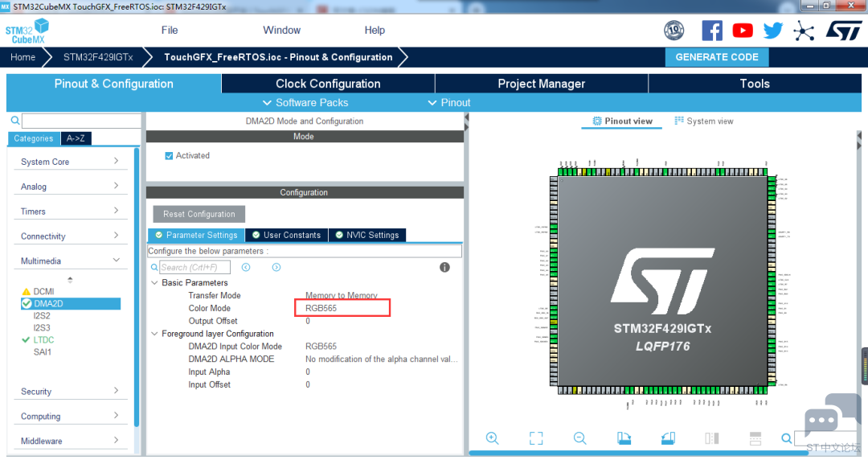Click the Twitter bird icon

(x=773, y=31)
